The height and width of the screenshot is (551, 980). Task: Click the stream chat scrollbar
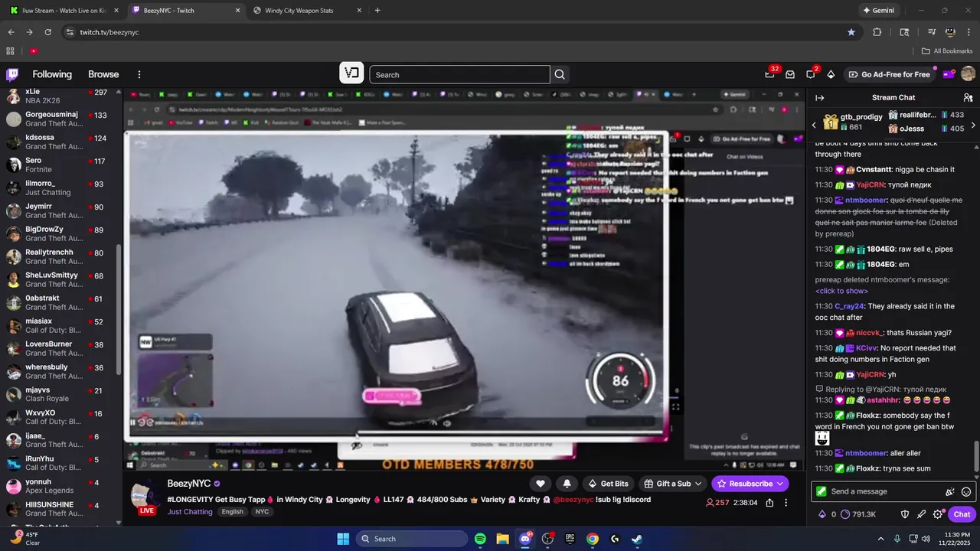975,458
